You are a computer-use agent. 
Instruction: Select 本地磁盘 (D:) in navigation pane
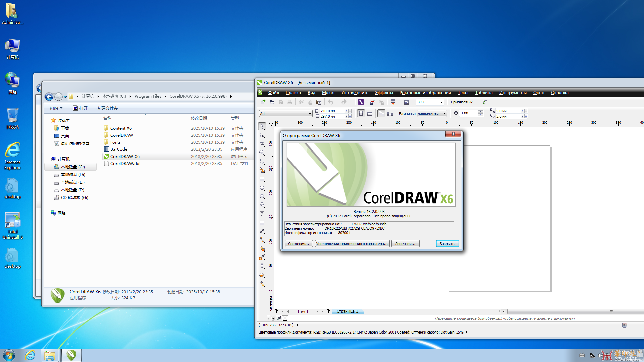point(73,175)
